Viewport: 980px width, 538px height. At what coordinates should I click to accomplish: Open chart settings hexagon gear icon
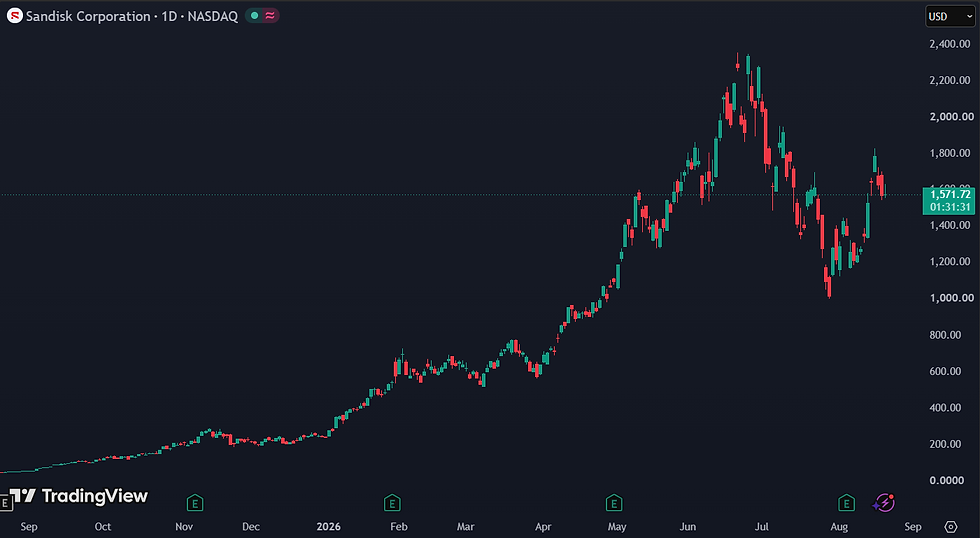[x=951, y=526]
